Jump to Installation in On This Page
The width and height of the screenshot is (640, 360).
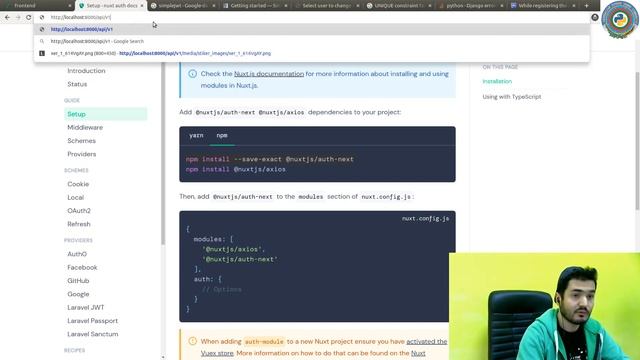[497, 81]
